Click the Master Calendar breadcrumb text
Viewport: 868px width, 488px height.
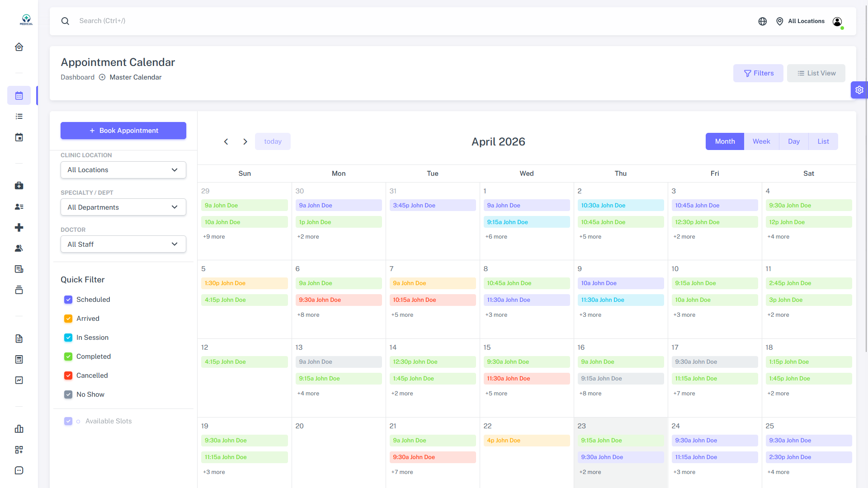pos(136,77)
